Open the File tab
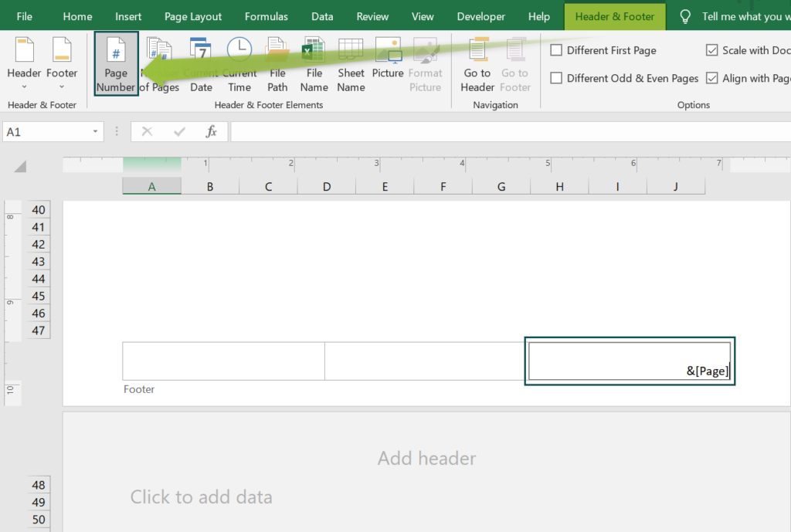The width and height of the screenshot is (791, 532). pos(24,16)
